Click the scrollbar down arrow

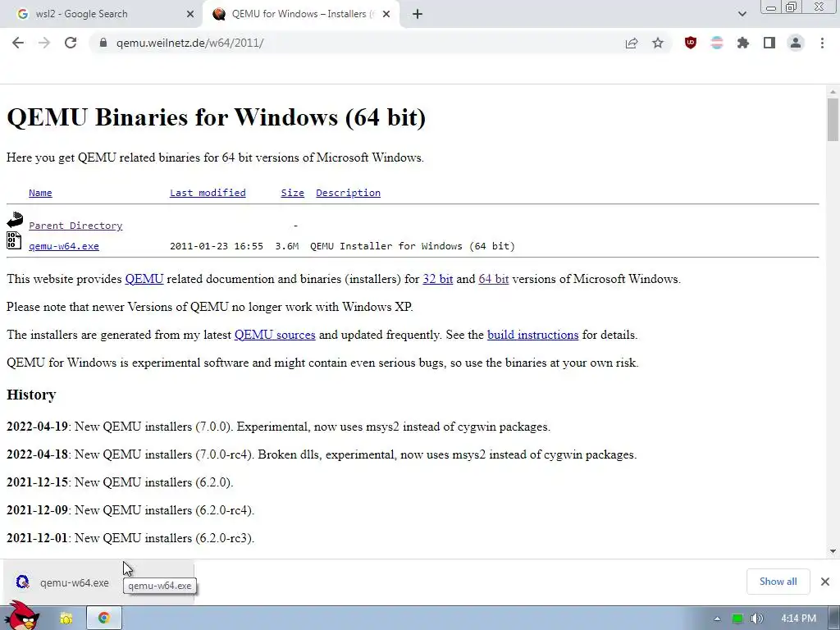click(x=833, y=550)
